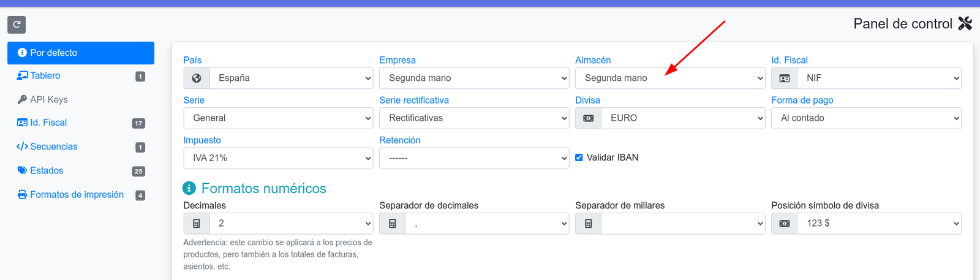This screenshot has height=280, width=980.
Task: Click the Panel de control title text
Action: tap(903, 23)
